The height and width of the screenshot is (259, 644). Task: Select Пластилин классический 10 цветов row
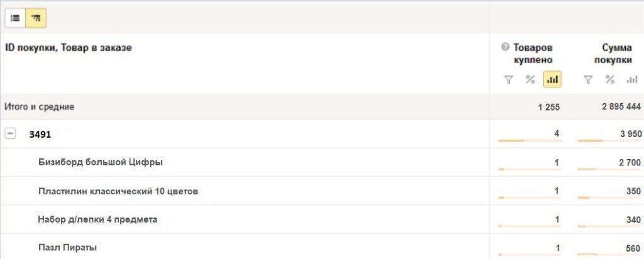point(118,191)
